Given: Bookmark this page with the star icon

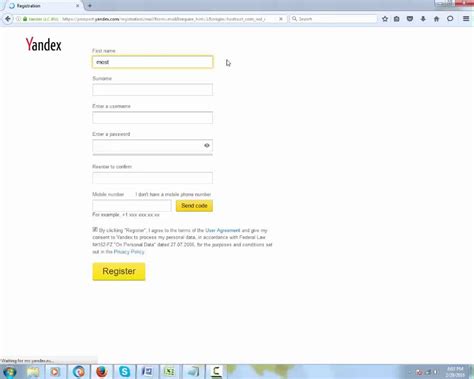Looking at the screenshot, I should coord(385,19).
